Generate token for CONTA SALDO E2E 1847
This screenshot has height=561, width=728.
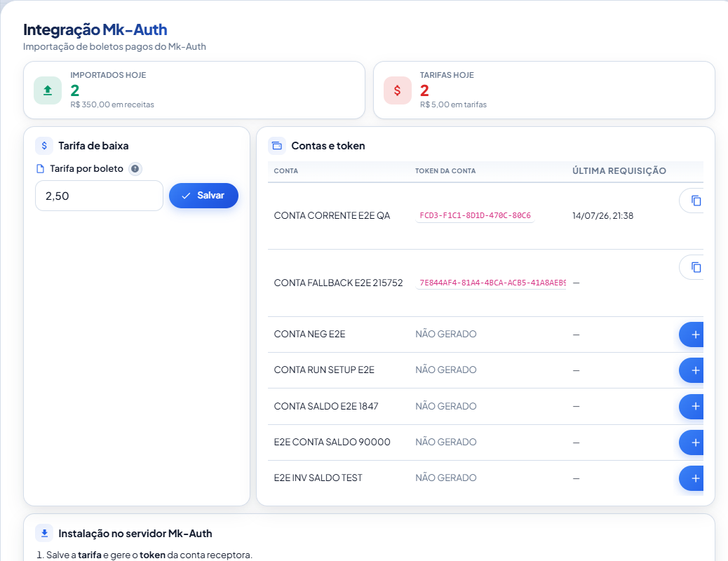click(693, 406)
